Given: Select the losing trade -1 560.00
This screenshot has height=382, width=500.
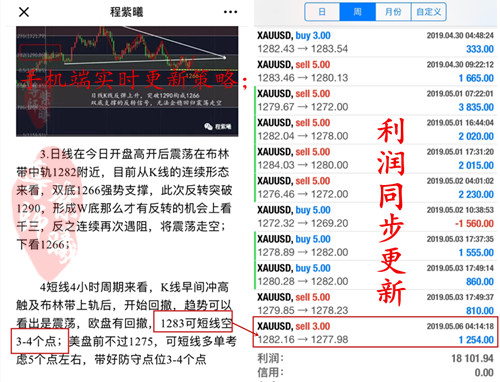Looking at the screenshot, I should coord(375,216).
